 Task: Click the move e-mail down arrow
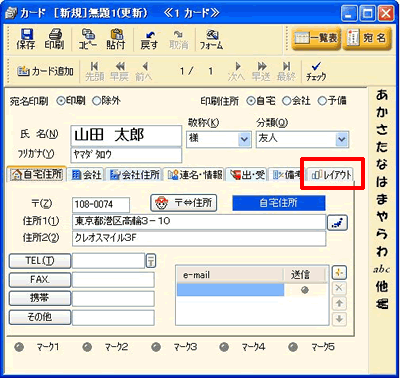click(339, 319)
